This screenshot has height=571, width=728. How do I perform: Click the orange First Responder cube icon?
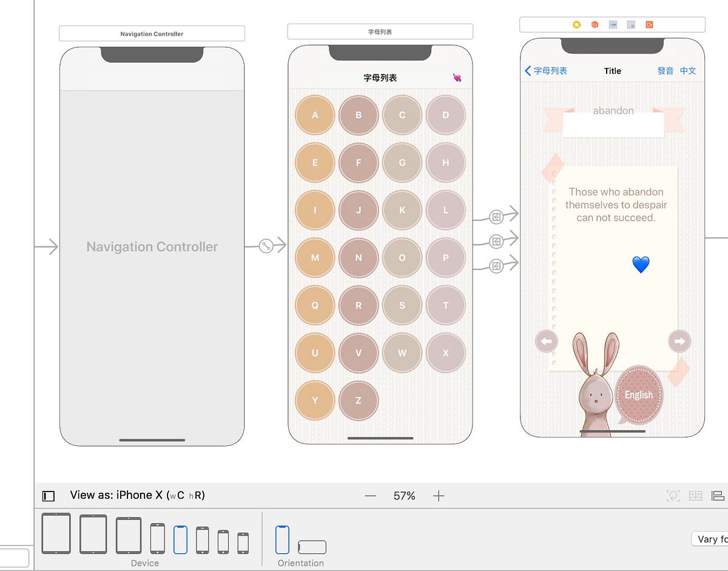tap(594, 24)
